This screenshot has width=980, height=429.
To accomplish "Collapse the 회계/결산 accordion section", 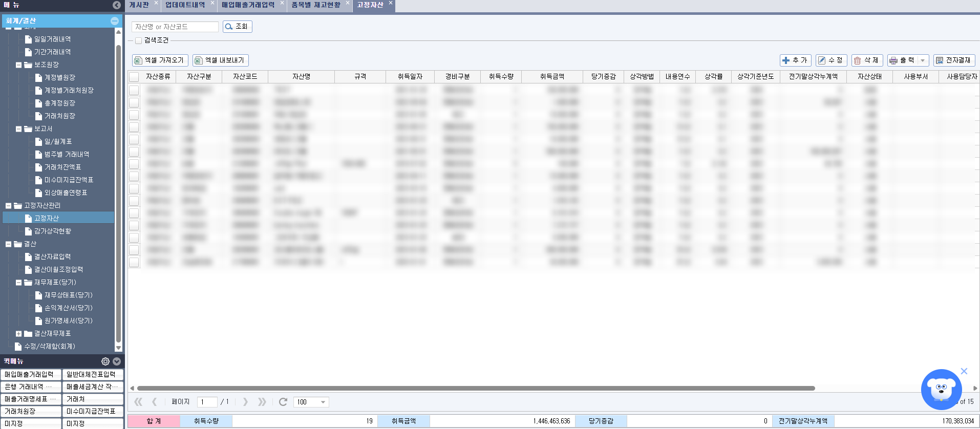I will click(x=115, y=21).
